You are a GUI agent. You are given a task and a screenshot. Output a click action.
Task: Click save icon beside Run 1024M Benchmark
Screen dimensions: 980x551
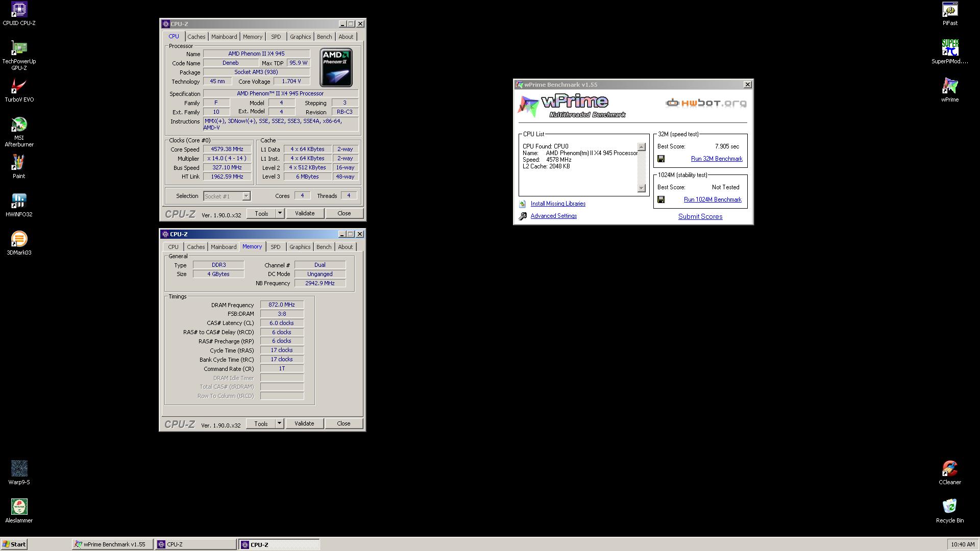(661, 199)
